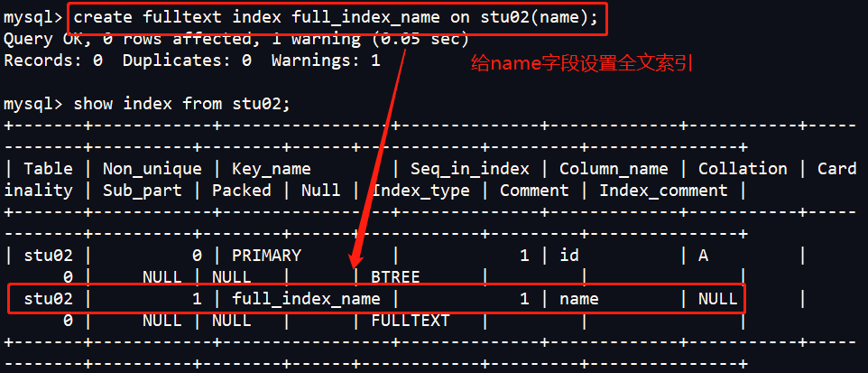Click the 'Seq_in_index' column header
The width and height of the screenshot is (868, 373).
(x=469, y=169)
